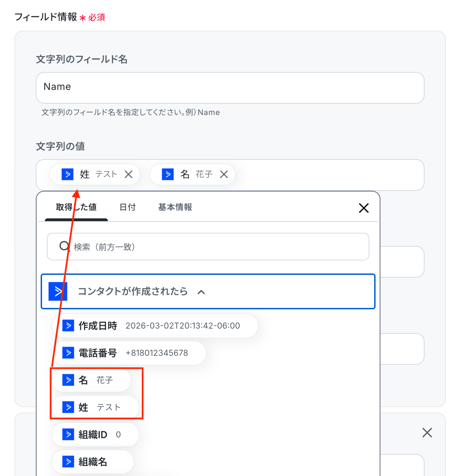Screen dimensions: 461x476
Task: Focus the 検索（前方一致） search box
Action: pyautogui.click(x=208, y=247)
